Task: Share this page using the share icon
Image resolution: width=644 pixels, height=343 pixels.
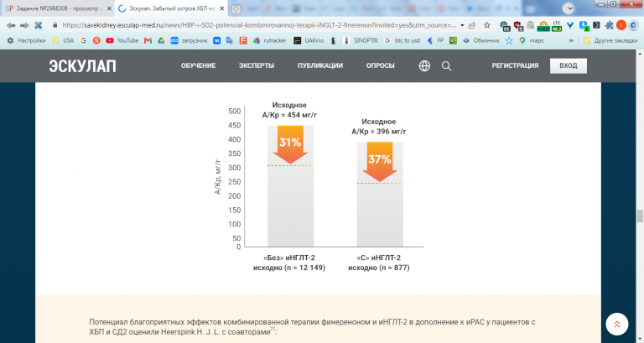Action: click(x=472, y=25)
